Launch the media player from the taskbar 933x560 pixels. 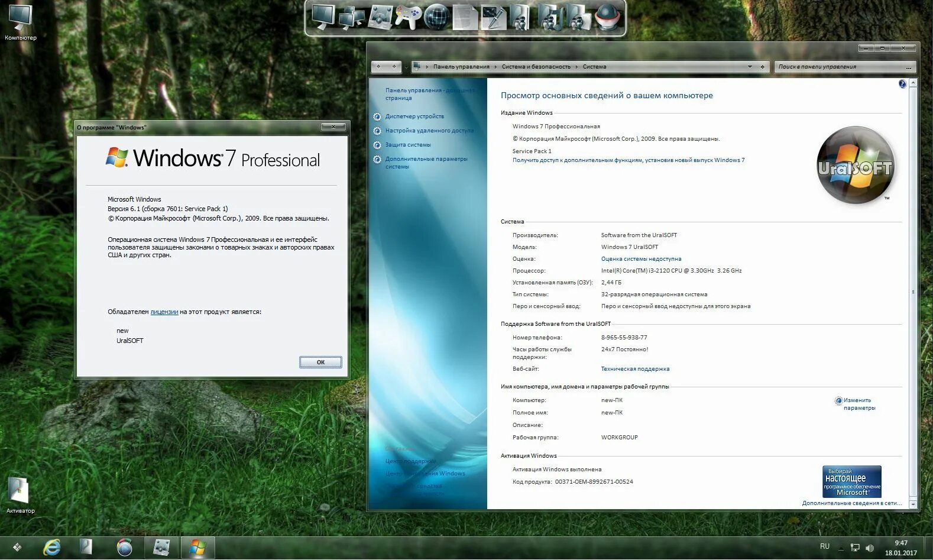coord(124,548)
